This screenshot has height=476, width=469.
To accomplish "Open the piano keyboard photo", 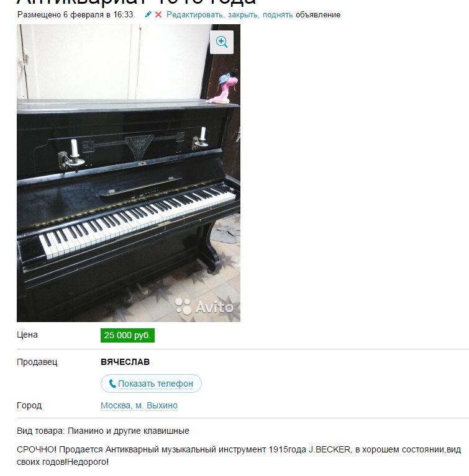I will tap(129, 173).
